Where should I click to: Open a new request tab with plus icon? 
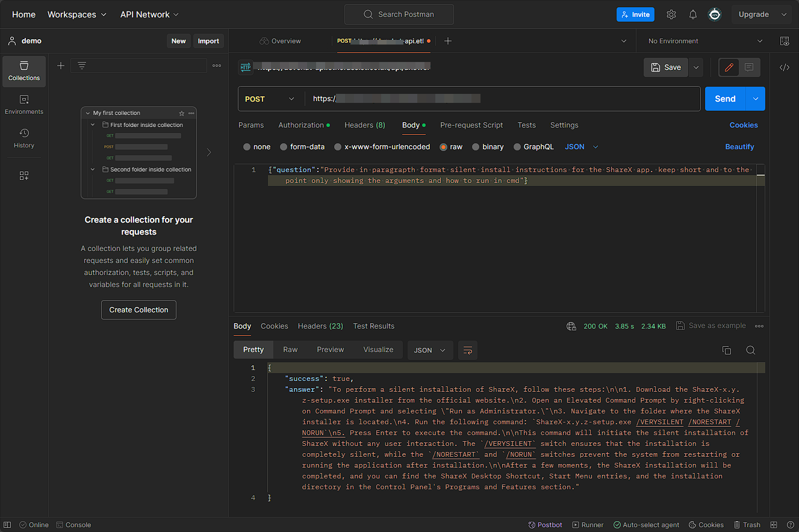[447, 41]
